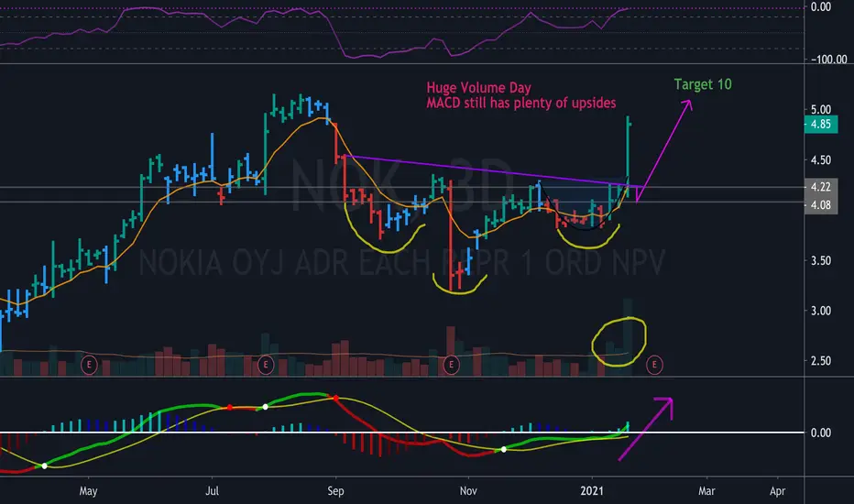Click the 5.00 price scale value
This screenshot has height=504, width=854.
coord(821,110)
